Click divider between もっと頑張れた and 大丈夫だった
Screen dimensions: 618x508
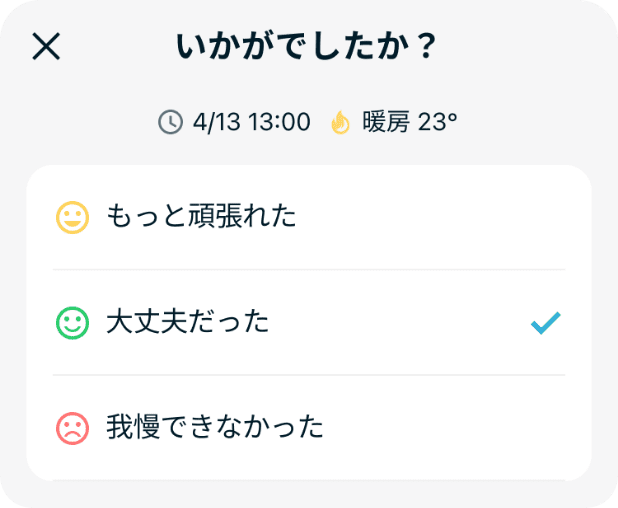pos(309,270)
